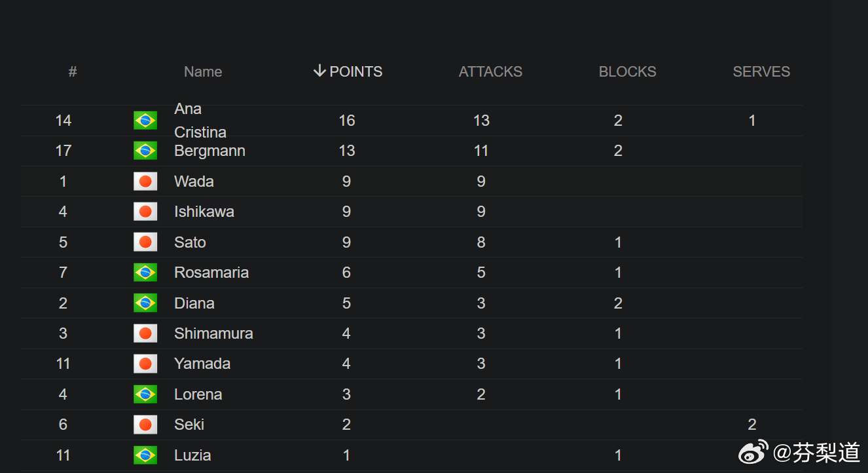Screen dimensions: 868x473
Task: Click Brazil flag beside Rosamaria
Action: [145, 273]
